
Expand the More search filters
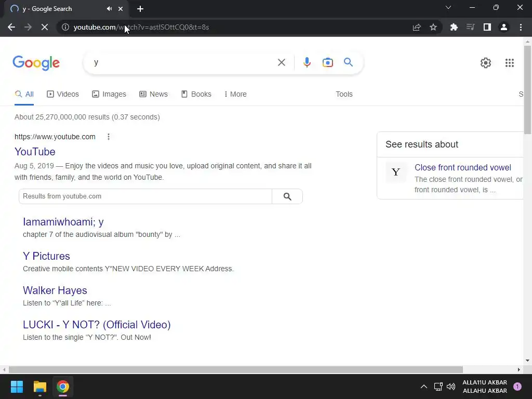point(235,94)
